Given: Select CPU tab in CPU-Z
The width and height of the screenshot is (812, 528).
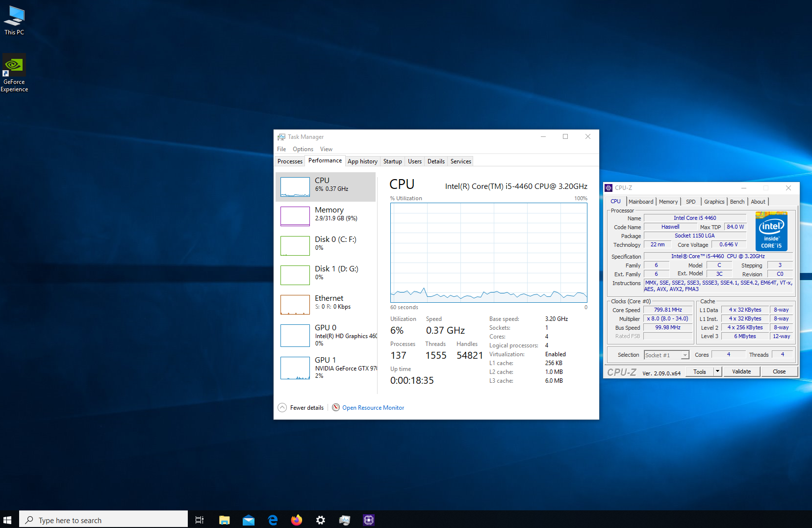Looking at the screenshot, I should click(616, 201).
